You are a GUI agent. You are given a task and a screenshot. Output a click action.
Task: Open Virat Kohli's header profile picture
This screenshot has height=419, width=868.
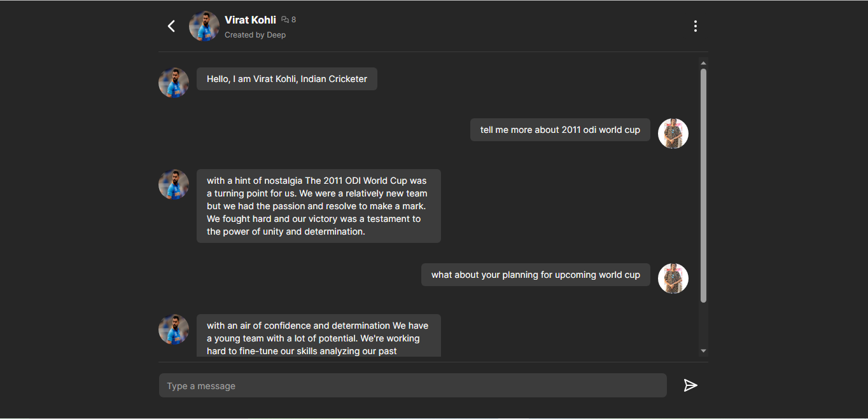click(204, 26)
